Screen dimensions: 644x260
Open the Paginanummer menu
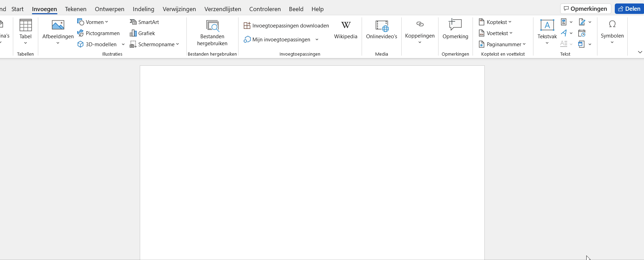point(502,44)
